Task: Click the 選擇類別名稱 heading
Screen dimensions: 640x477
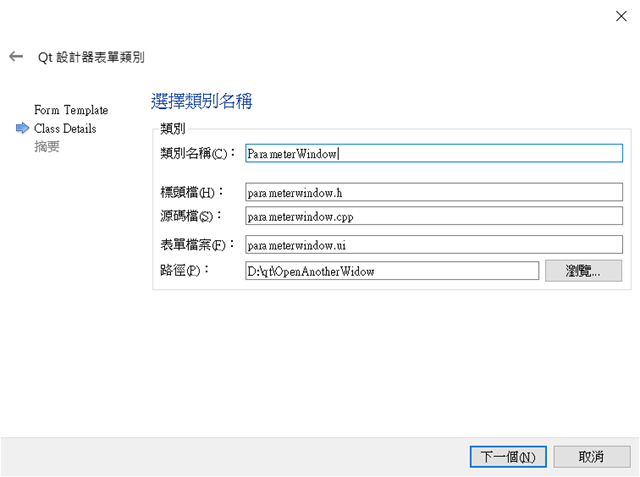Action: tap(202, 101)
